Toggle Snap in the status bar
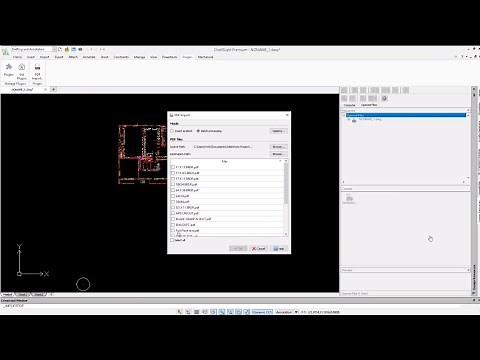480x360 pixels. [x=180, y=312]
